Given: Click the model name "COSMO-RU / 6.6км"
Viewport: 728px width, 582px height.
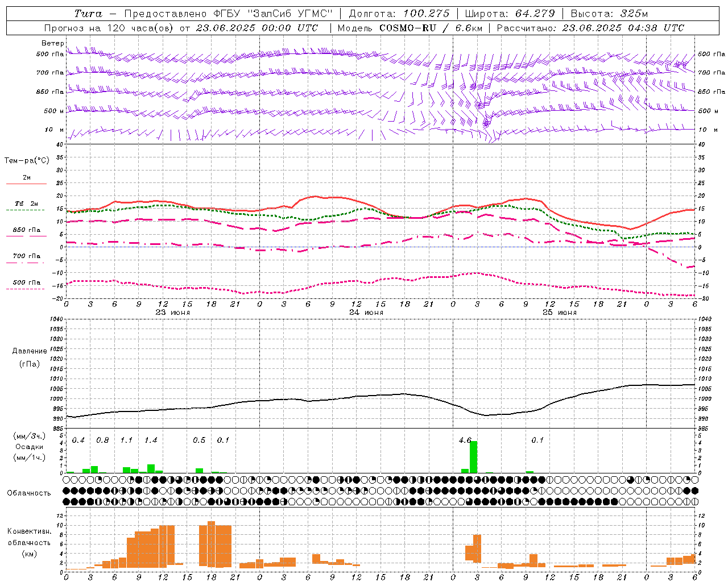Looking at the screenshot, I should [x=431, y=28].
